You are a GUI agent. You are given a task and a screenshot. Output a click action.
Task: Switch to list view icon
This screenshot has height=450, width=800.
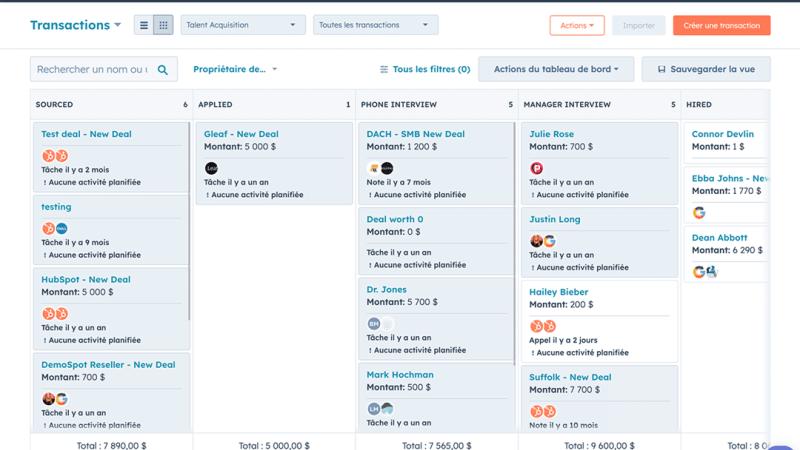144,25
